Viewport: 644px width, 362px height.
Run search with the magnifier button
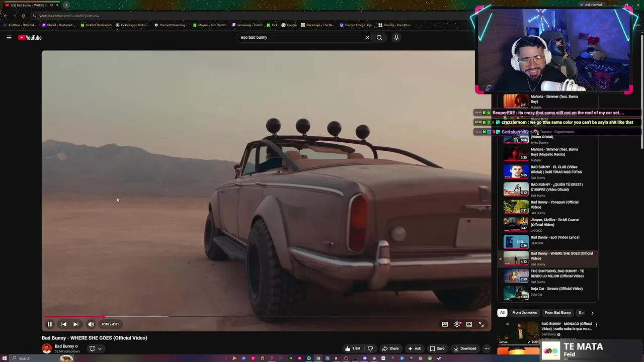point(379,37)
